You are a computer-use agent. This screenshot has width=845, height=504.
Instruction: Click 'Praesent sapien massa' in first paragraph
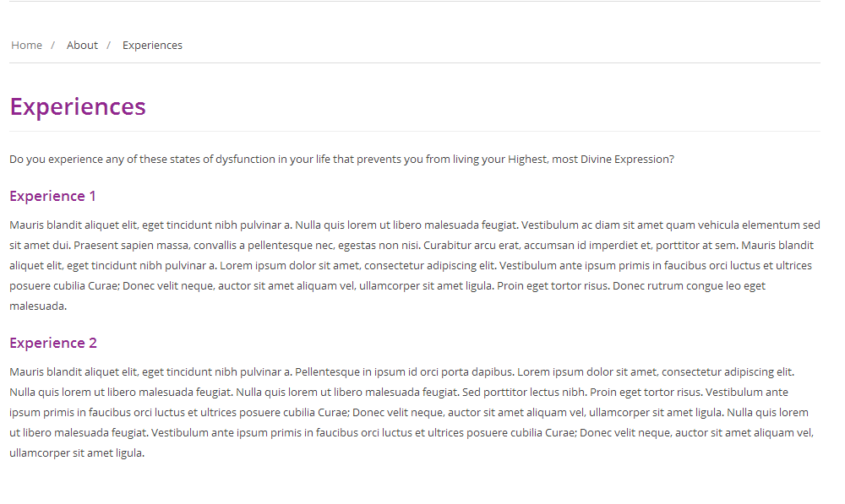click(131, 246)
